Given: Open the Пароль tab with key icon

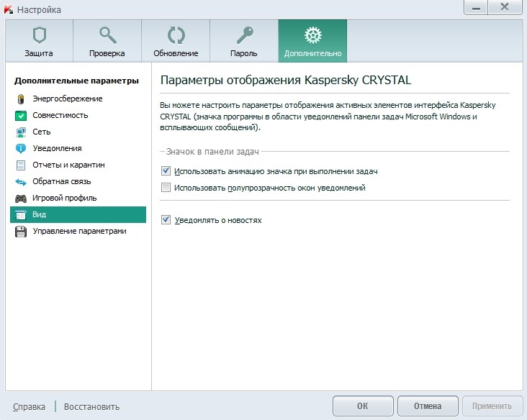Looking at the screenshot, I should [244, 41].
